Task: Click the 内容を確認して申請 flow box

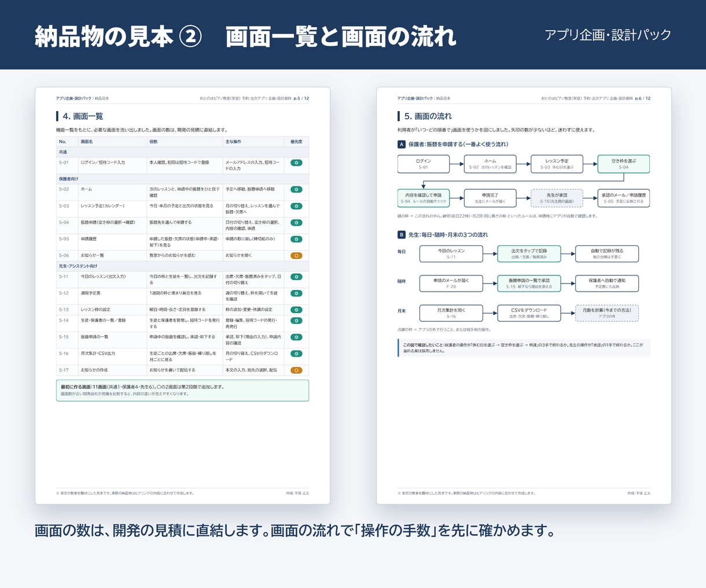Action: [x=424, y=198]
